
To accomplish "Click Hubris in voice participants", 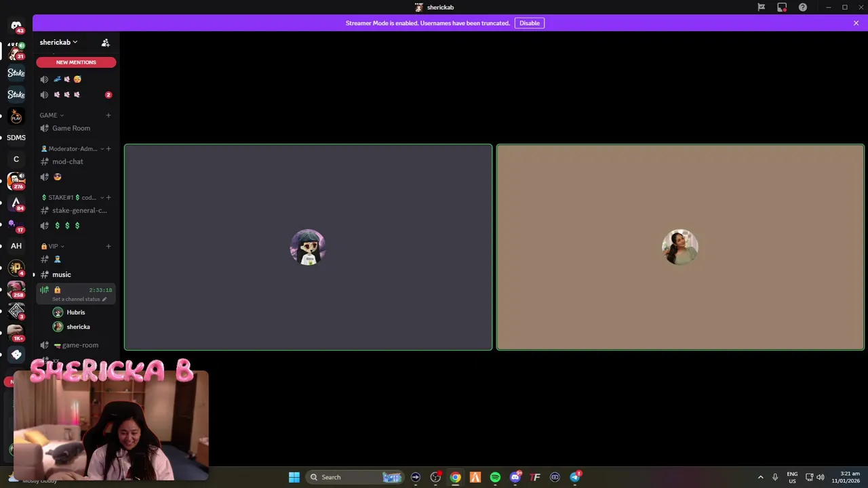I will point(76,312).
